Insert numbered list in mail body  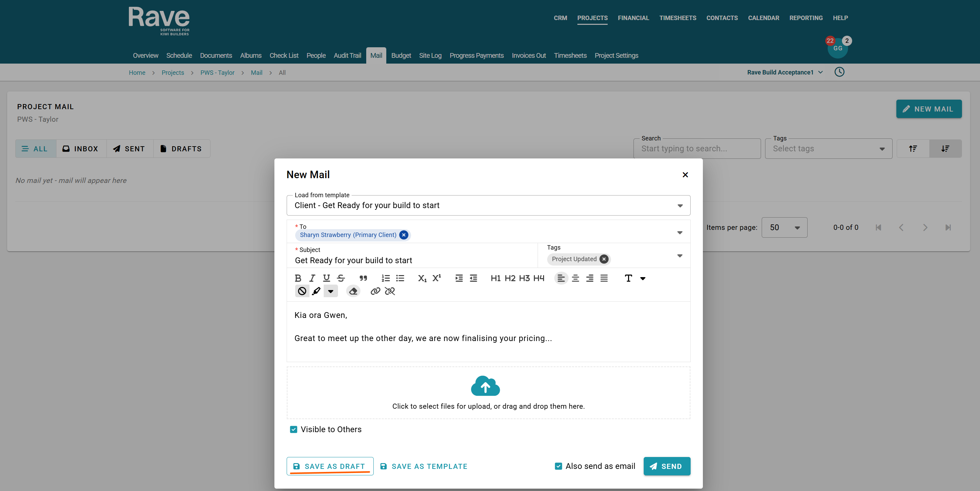385,278
